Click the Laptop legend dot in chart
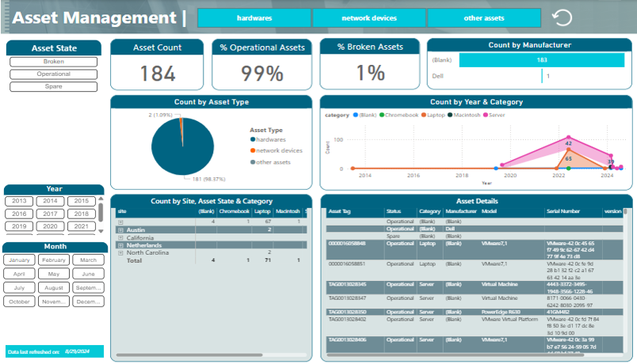 coord(425,115)
